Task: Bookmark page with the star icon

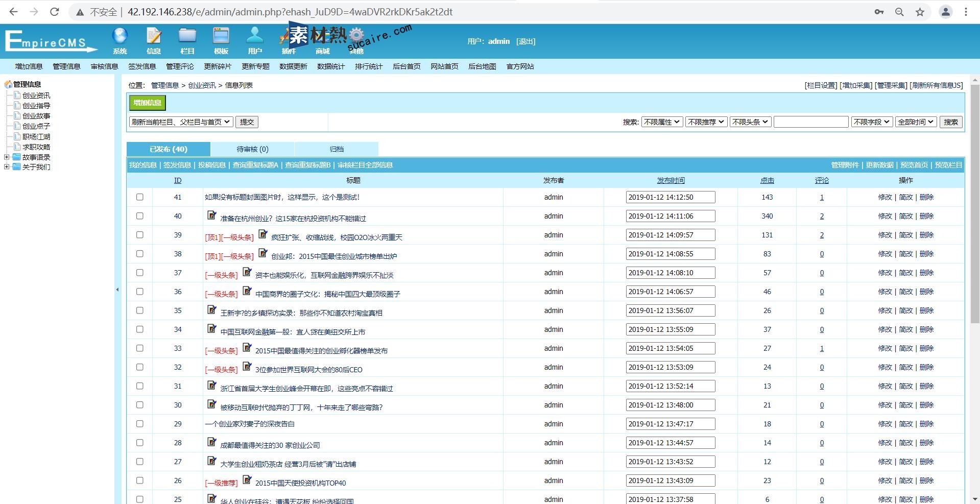Action: [x=920, y=12]
